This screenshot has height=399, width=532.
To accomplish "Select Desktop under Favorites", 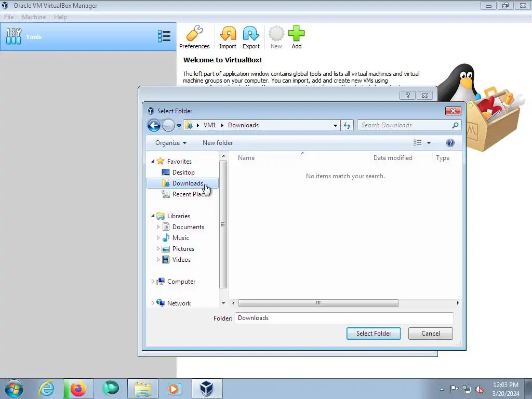I will pos(183,172).
